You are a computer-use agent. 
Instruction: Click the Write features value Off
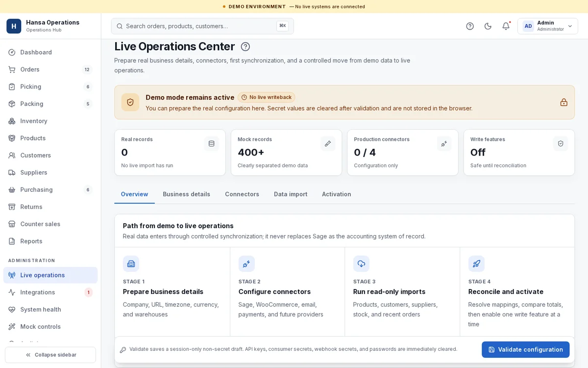(x=478, y=153)
